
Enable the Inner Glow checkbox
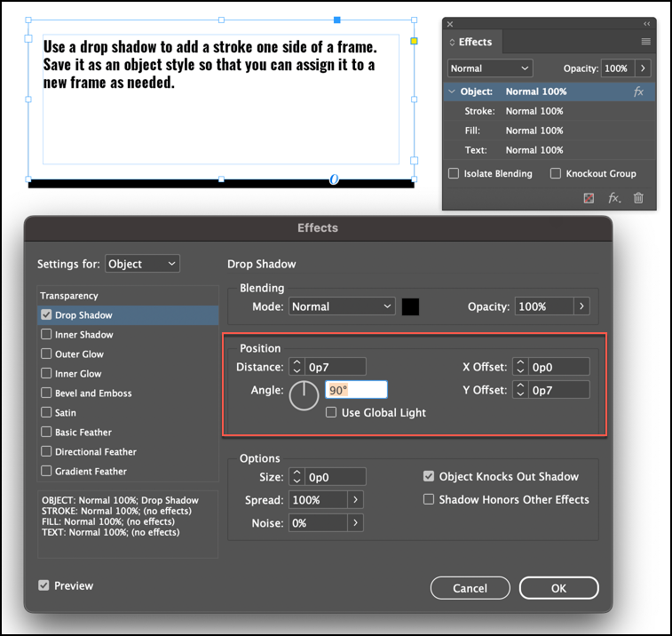[46, 373]
